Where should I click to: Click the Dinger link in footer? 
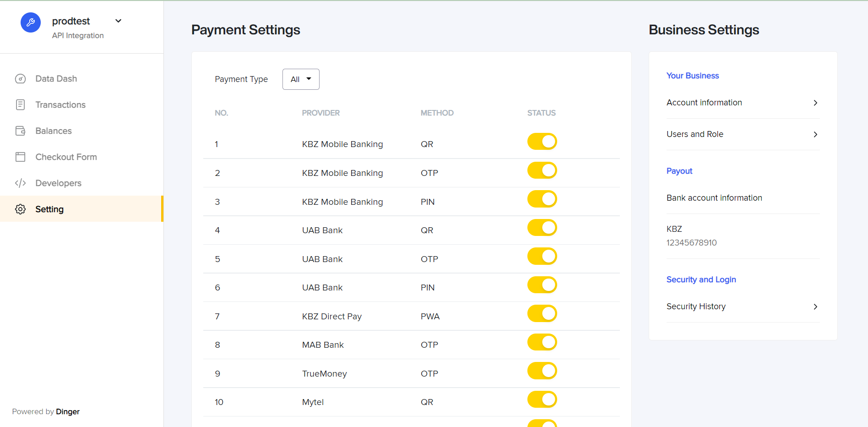pyautogui.click(x=68, y=411)
